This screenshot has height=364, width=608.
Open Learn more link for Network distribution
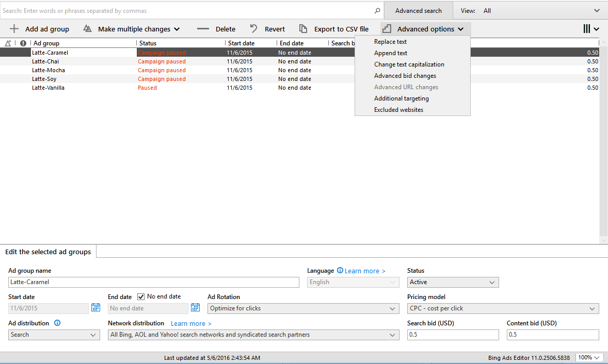[191, 323]
